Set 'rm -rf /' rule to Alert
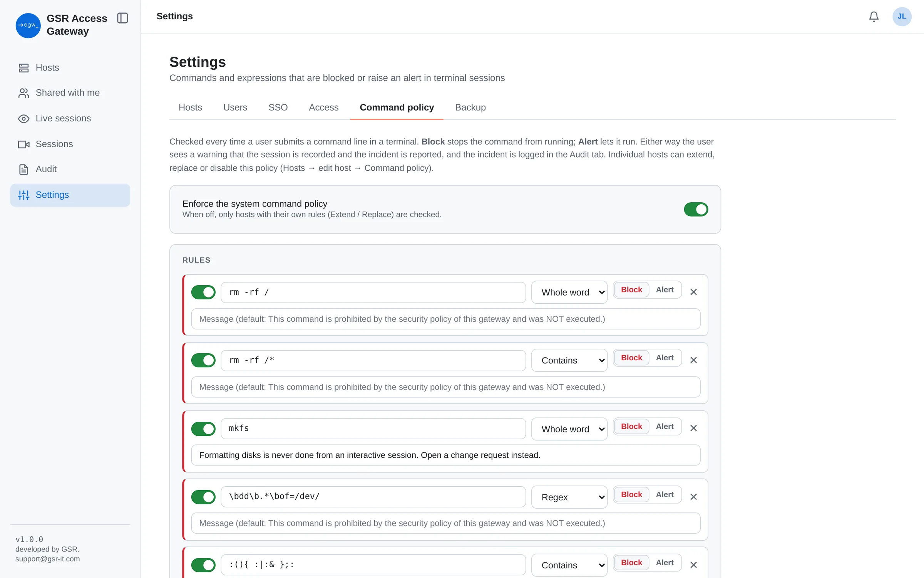The width and height of the screenshot is (924, 578). coord(665,290)
